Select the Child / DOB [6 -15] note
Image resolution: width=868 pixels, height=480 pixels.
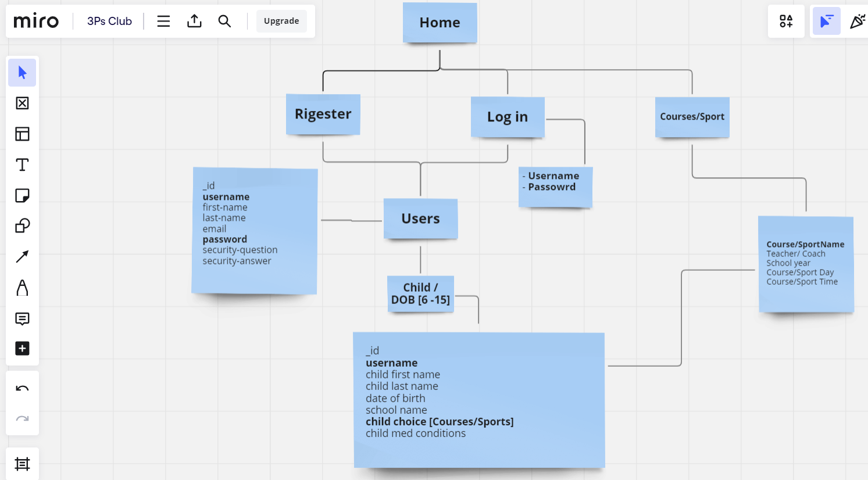point(420,294)
